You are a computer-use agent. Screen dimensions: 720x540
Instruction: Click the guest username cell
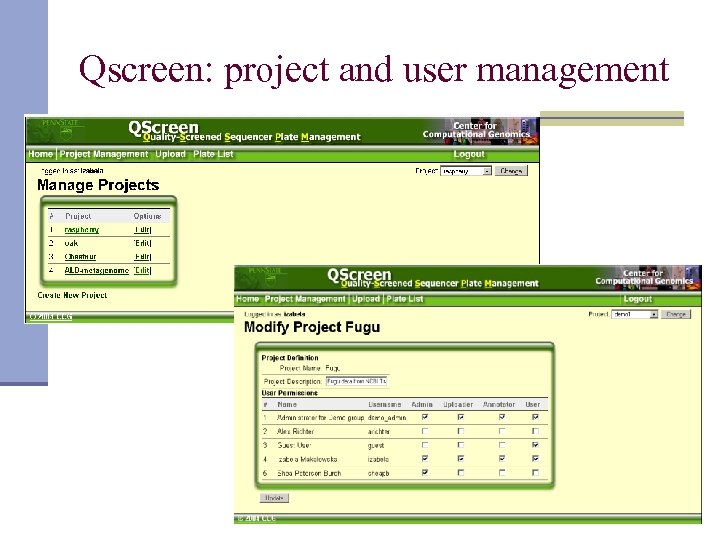(376, 445)
